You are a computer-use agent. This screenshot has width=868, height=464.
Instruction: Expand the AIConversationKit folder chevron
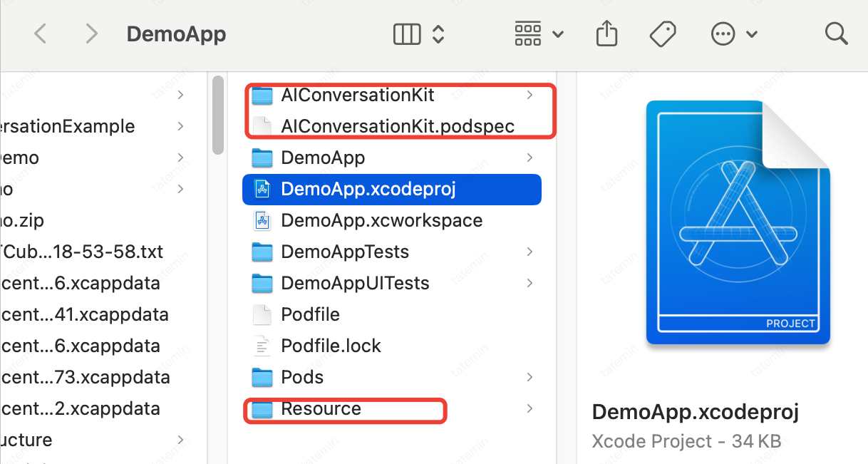point(529,95)
